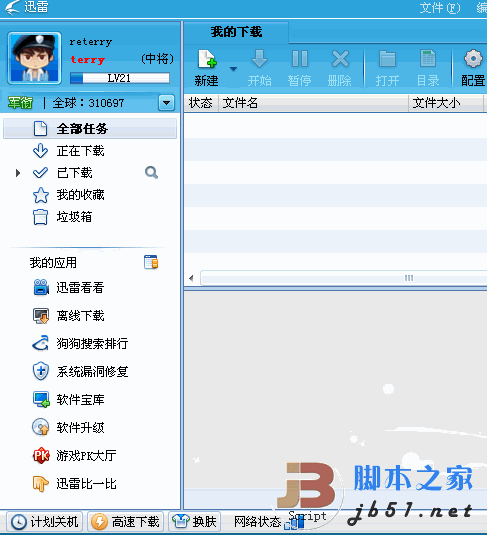Viewport: 487px width, 535px height.
Task: Open 我的收藏 favorites
Action: click(81, 195)
